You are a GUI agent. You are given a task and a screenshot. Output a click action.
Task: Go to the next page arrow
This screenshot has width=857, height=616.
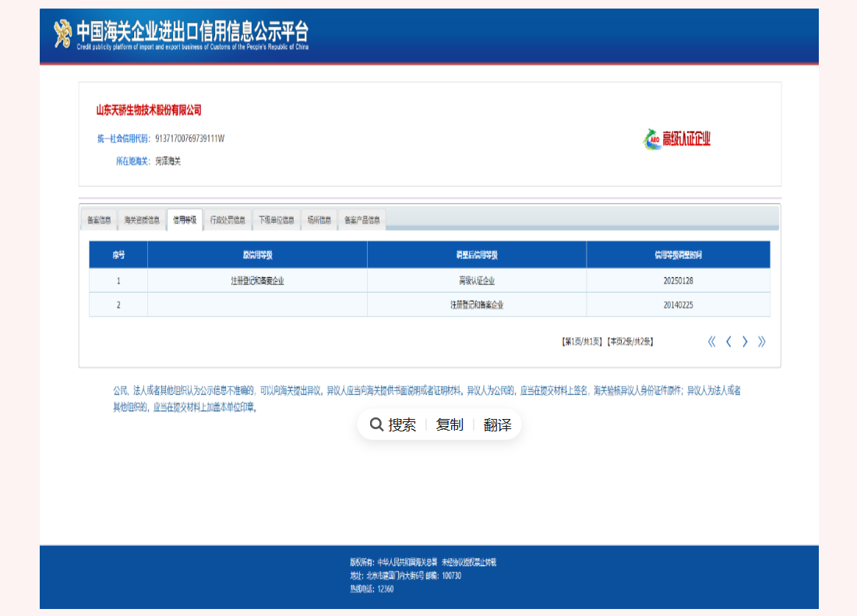pyautogui.click(x=745, y=341)
